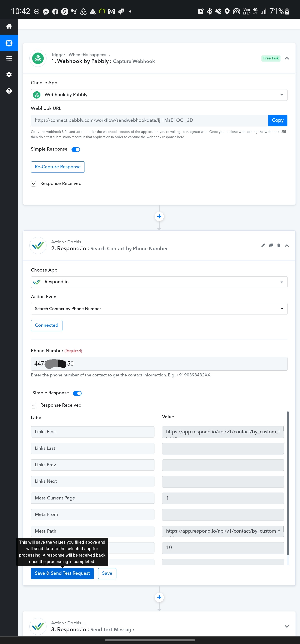This screenshot has height=644, width=300.
Task: Click Save & Send Test Request
Action: (x=62, y=573)
